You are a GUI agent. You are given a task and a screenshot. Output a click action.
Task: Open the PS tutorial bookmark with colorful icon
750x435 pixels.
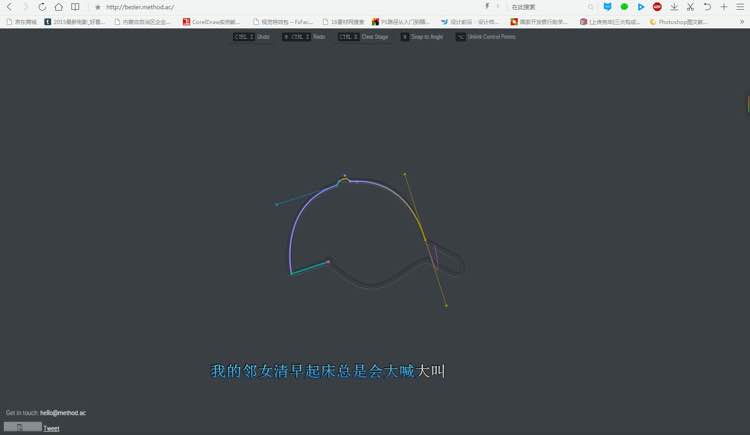[x=401, y=22]
